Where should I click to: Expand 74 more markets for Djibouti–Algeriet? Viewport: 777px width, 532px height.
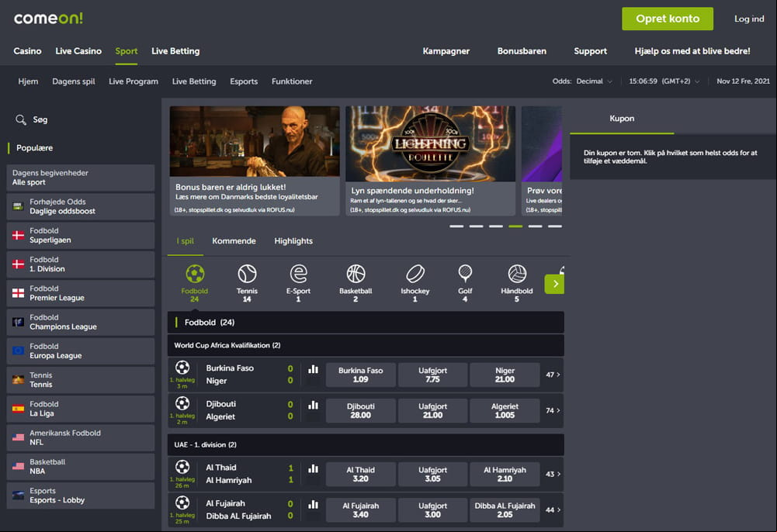(x=553, y=410)
